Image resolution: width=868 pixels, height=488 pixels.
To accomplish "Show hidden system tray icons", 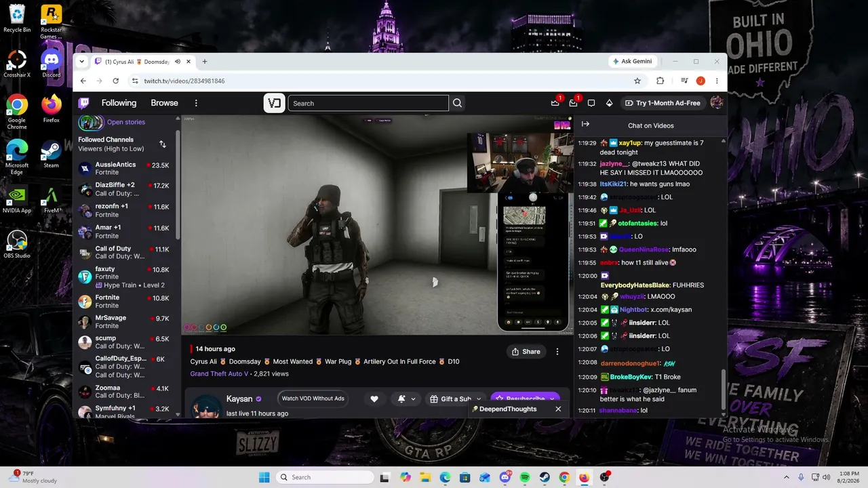I will click(787, 477).
